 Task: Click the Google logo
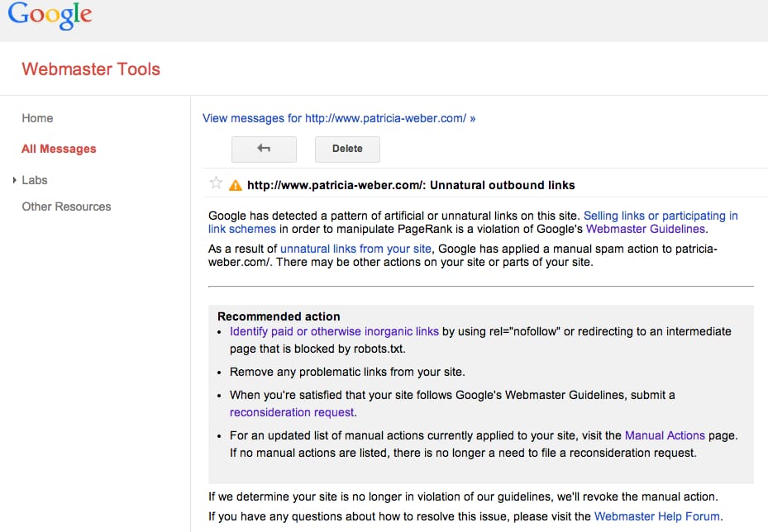[x=50, y=16]
